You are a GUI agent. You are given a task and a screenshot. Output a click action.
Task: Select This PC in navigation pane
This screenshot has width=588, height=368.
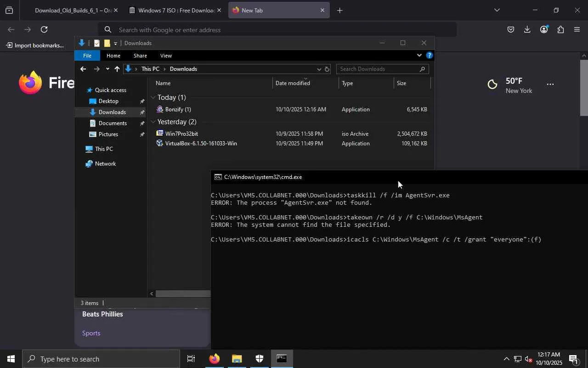[104, 149]
